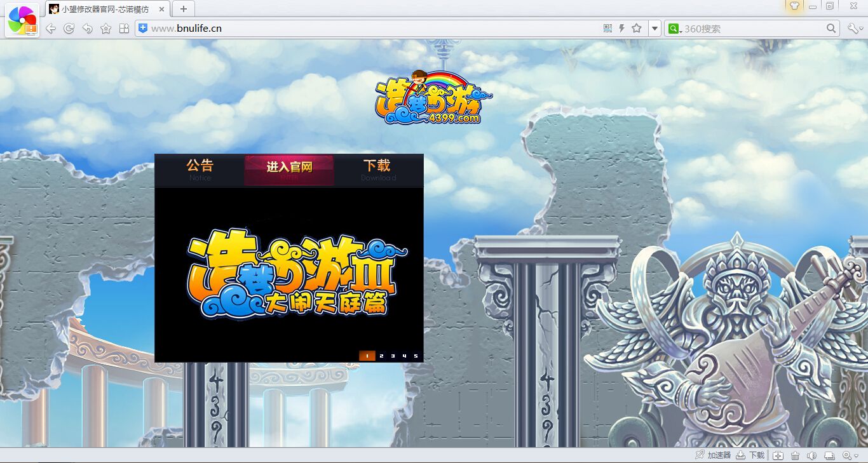
Task: Click into the 360搜索 search field
Action: click(x=754, y=29)
